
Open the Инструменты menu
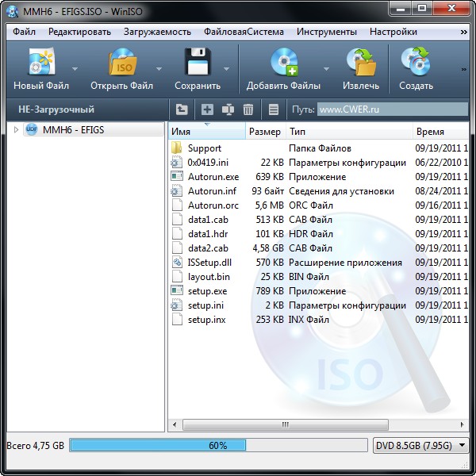pos(326,32)
